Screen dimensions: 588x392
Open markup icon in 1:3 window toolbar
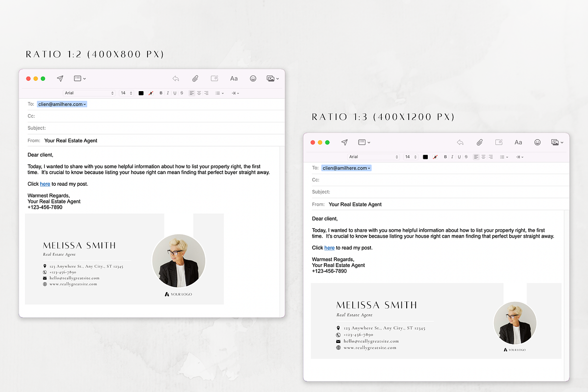(499, 142)
